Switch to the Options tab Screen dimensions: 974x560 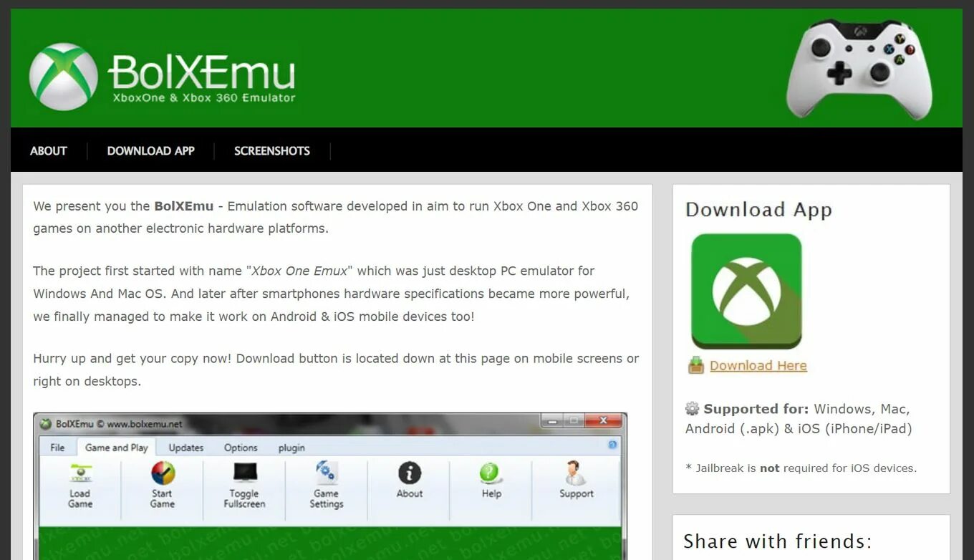[241, 448]
